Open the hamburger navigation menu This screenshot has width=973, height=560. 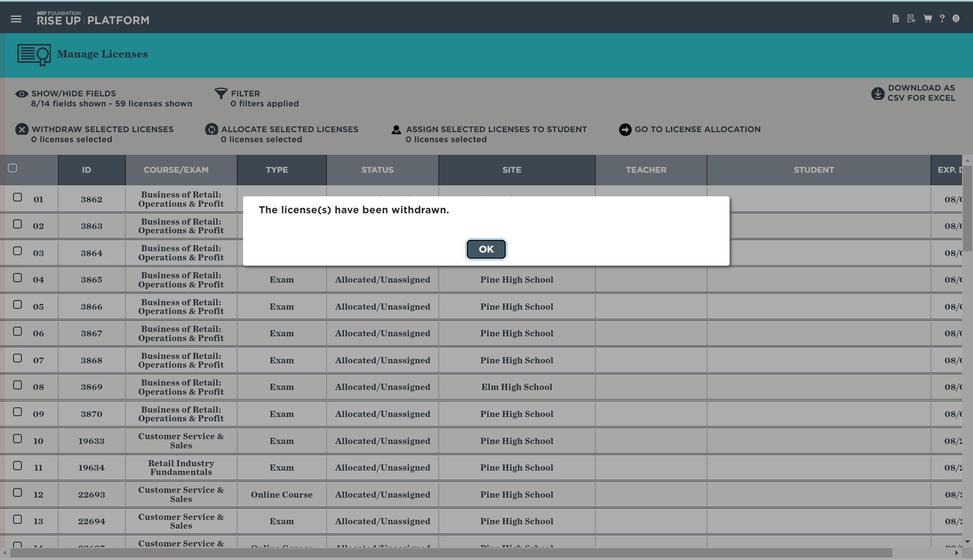(16, 19)
